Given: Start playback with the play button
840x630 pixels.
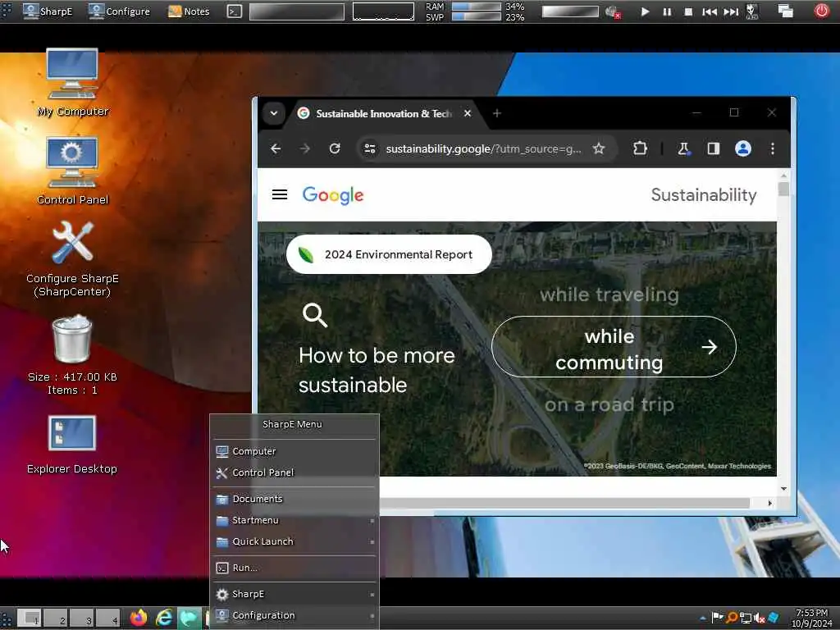Looking at the screenshot, I should [x=645, y=11].
